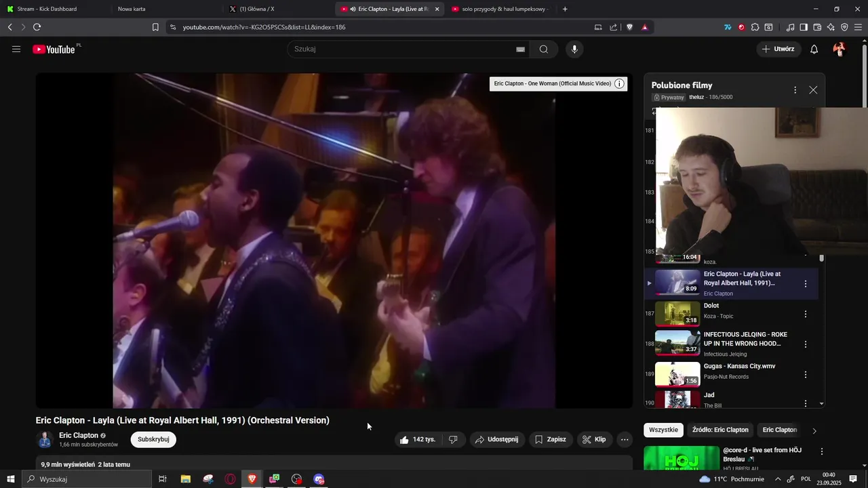The width and height of the screenshot is (868, 488).
Task: Share the video via Udostępnij
Action: pos(497,439)
